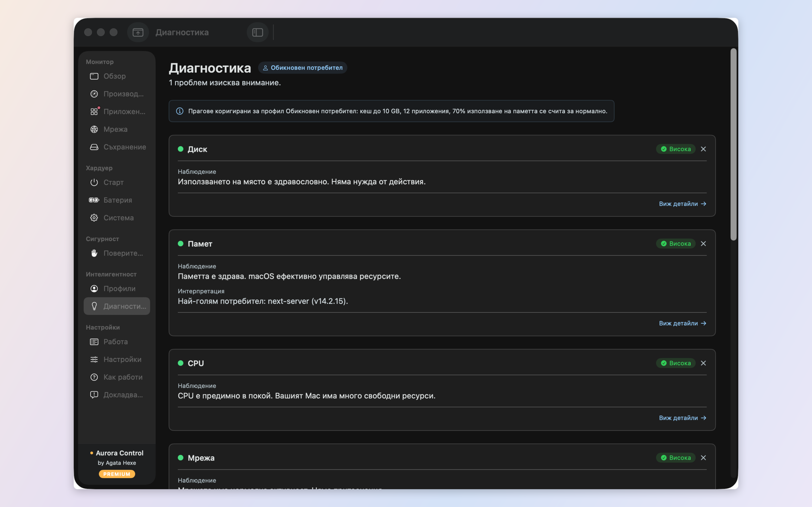Image resolution: width=812 pixels, height=507 pixels.
Task: Open the Батерия battery icon item
Action: coord(94,200)
